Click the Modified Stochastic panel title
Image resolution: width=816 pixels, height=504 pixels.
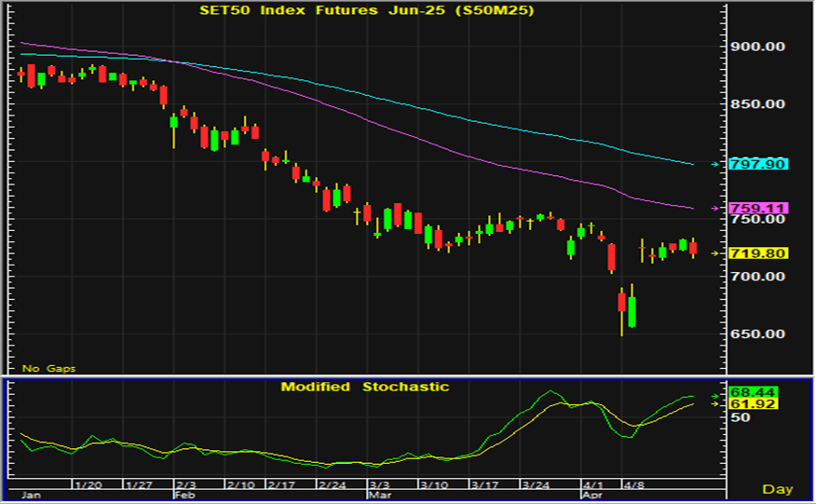(365, 387)
